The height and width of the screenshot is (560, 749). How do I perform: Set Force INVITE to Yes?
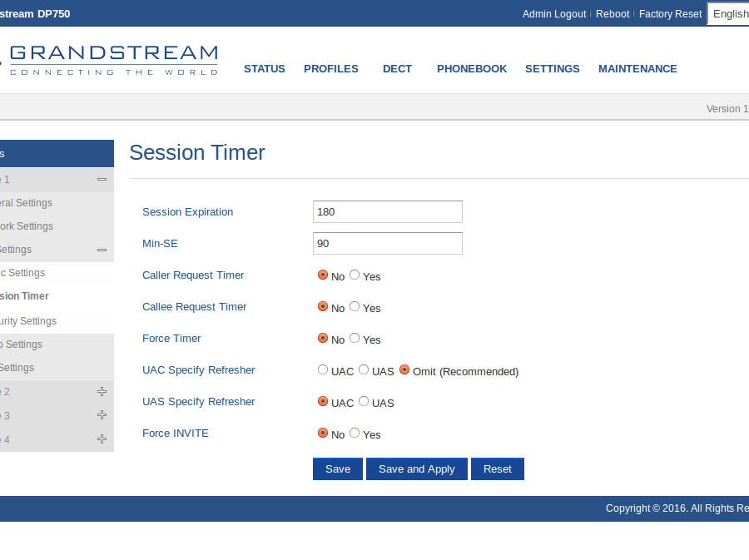pyautogui.click(x=355, y=433)
